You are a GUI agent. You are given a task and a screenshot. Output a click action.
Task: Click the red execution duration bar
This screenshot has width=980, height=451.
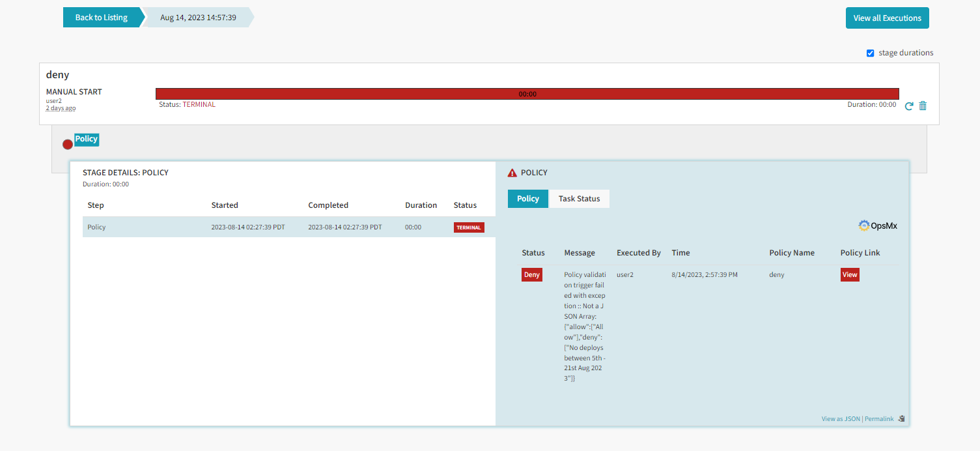527,94
